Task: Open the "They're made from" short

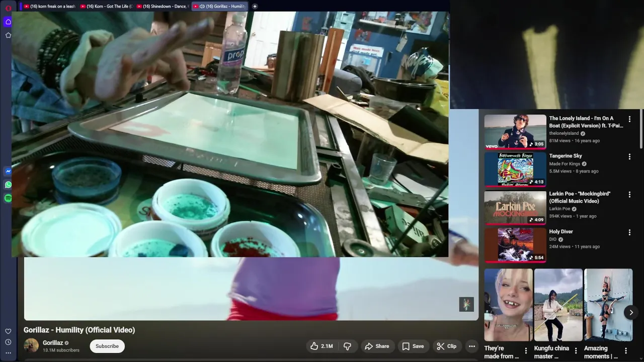Action: coord(508,305)
